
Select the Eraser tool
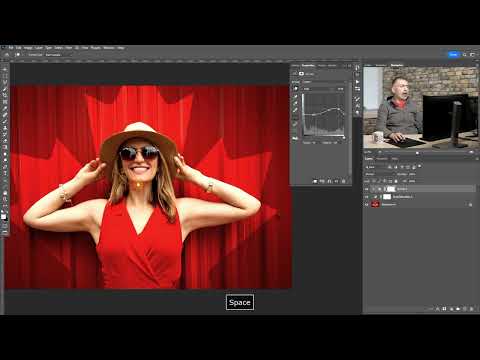[5, 140]
